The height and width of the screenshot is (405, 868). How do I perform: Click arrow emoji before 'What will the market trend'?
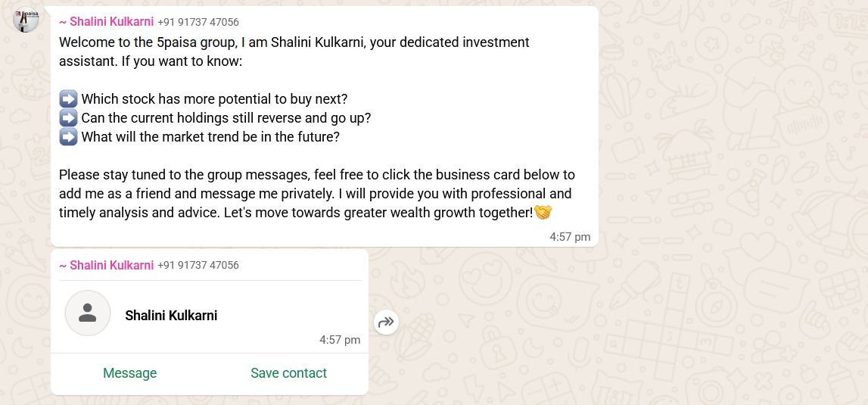(68, 137)
